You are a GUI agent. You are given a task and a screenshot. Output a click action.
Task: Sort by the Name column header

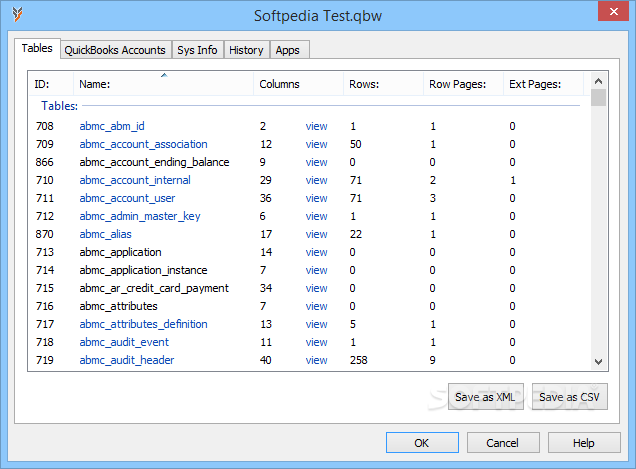point(163,84)
